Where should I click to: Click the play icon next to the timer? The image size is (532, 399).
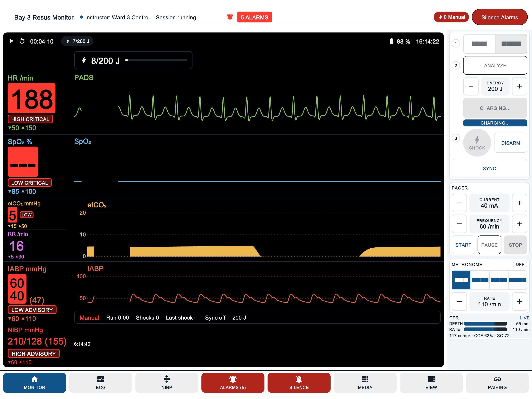[11, 41]
